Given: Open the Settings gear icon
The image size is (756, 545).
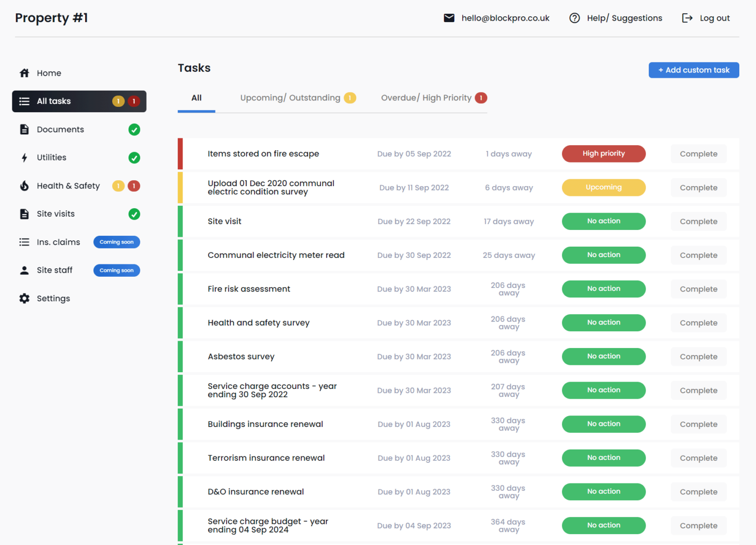Looking at the screenshot, I should [24, 298].
